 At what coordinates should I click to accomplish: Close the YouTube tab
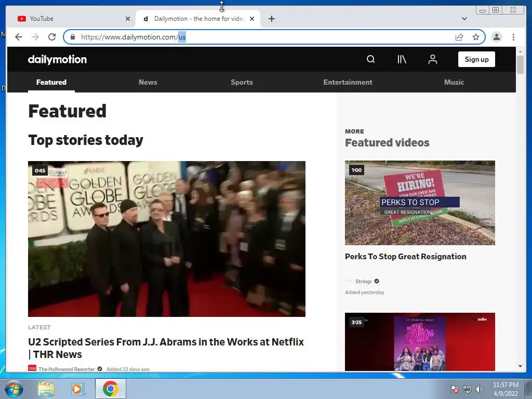tap(128, 19)
